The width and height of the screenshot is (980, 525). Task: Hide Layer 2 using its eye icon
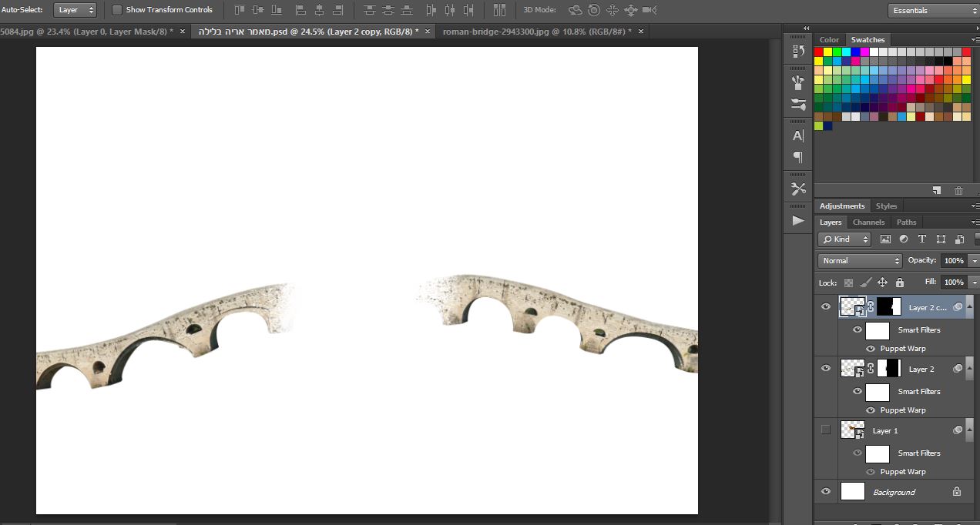[x=826, y=369]
